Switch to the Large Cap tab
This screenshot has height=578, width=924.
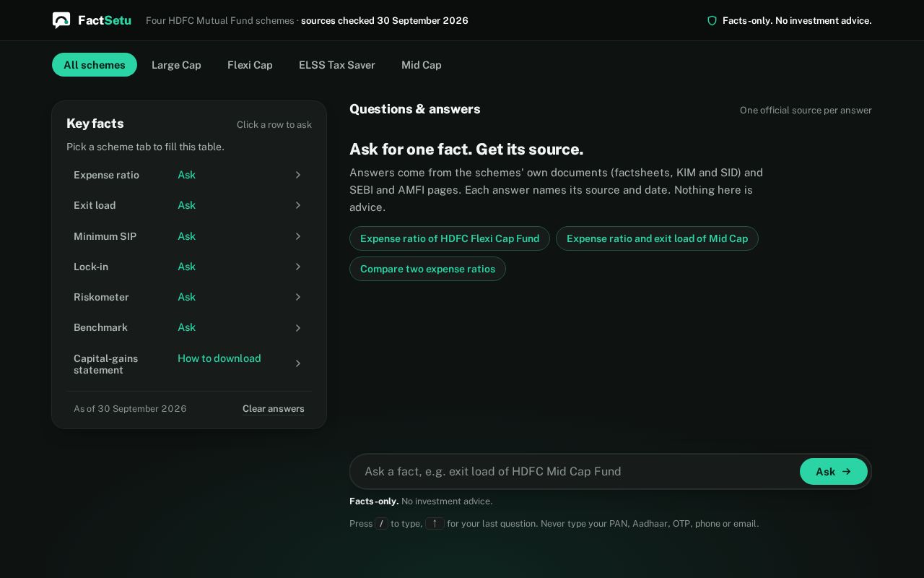(x=176, y=65)
